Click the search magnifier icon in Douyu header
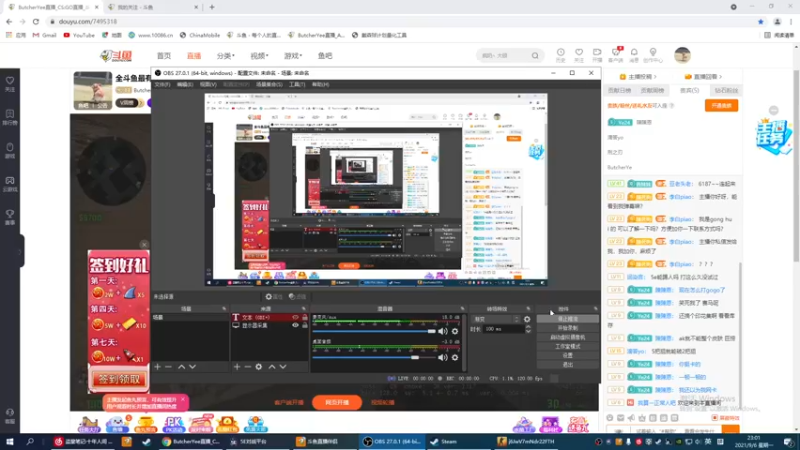Image resolution: width=800 pixels, height=450 pixels. tap(535, 55)
